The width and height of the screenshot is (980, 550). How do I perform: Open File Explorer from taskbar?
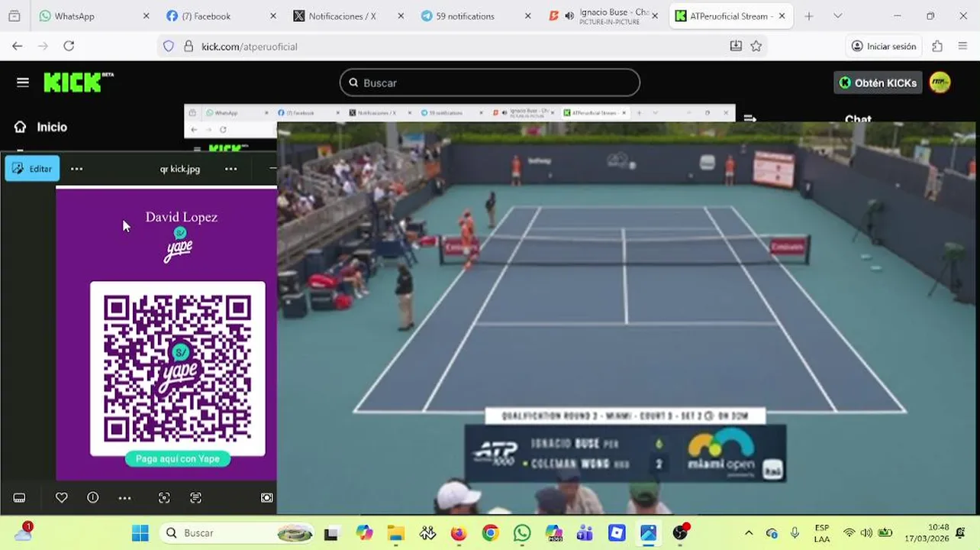coord(395,533)
